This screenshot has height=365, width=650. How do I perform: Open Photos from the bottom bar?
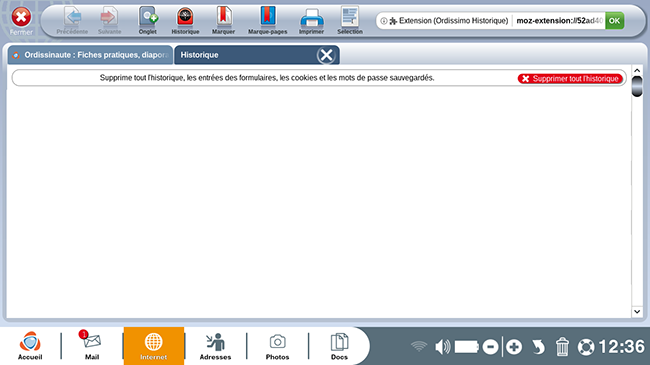click(x=277, y=346)
